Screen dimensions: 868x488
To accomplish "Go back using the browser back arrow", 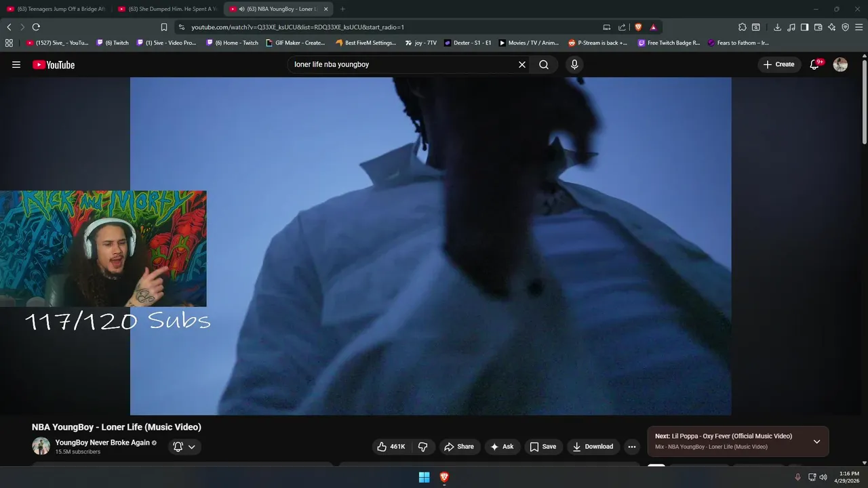I will [9, 27].
